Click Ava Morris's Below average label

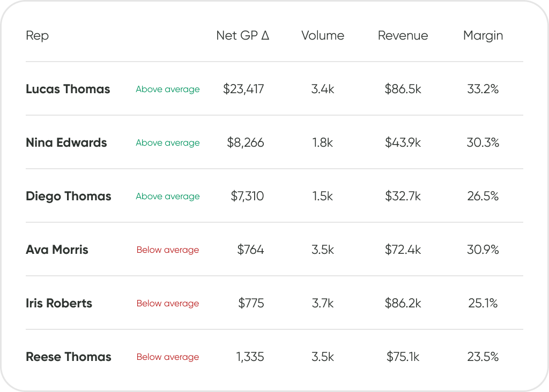168,250
